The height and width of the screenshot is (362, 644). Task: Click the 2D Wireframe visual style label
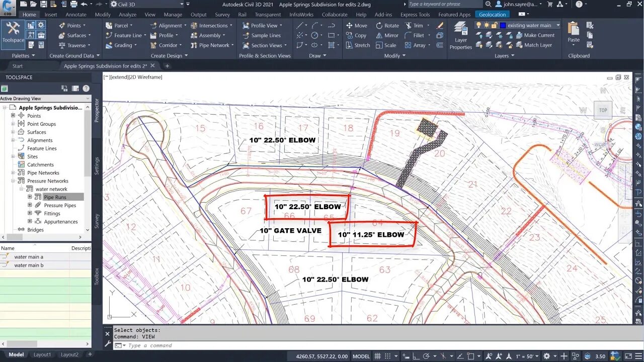pos(145,77)
